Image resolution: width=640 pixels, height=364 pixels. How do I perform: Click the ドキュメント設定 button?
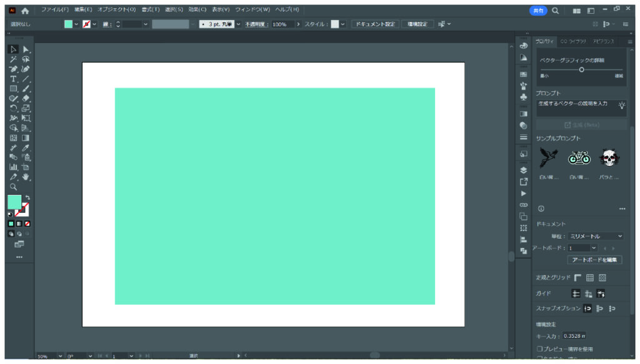(376, 24)
